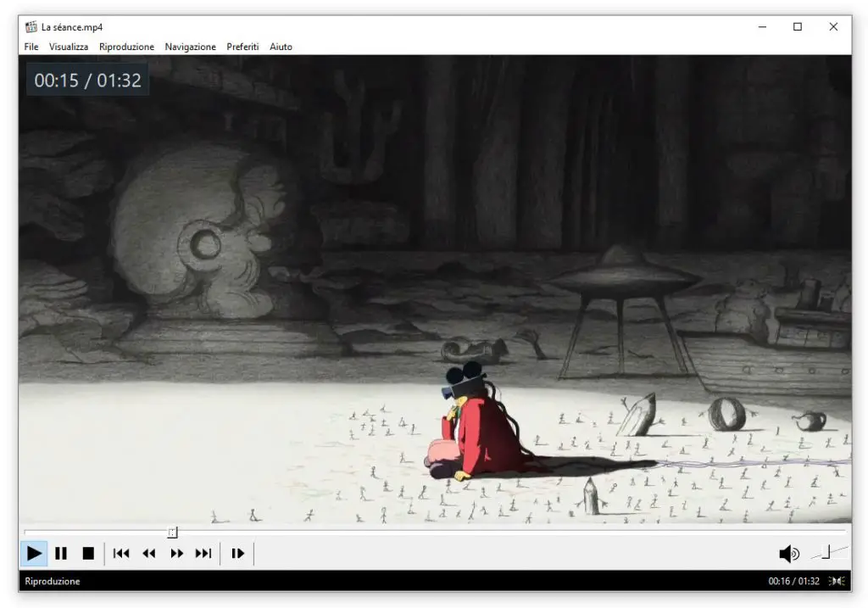868x608 pixels.
Task: Open the Navigazione menu
Action: pyautogui.click(x=191, y=47)
